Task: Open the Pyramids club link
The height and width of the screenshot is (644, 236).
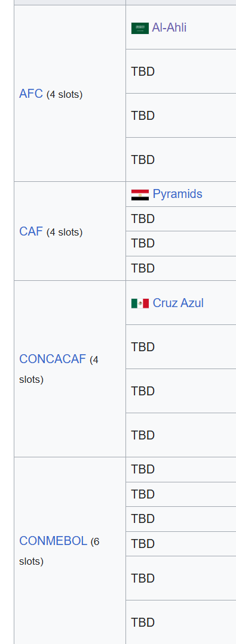Action: click(177, 194)
